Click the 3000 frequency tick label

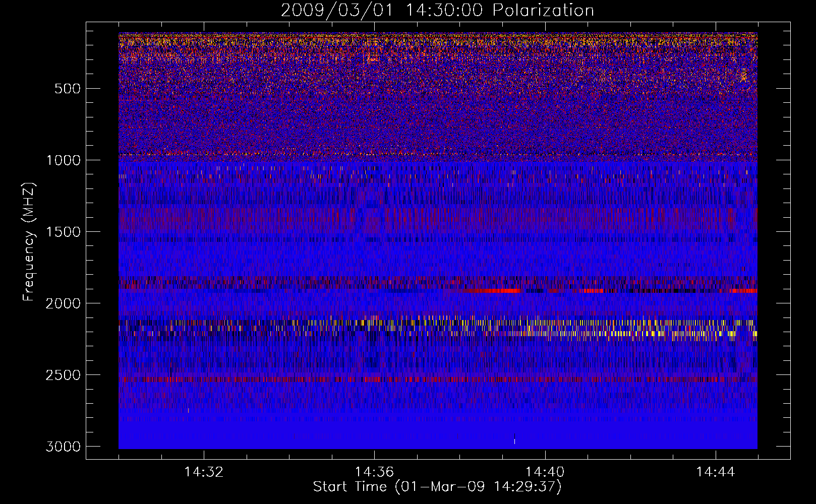point(63,447)
